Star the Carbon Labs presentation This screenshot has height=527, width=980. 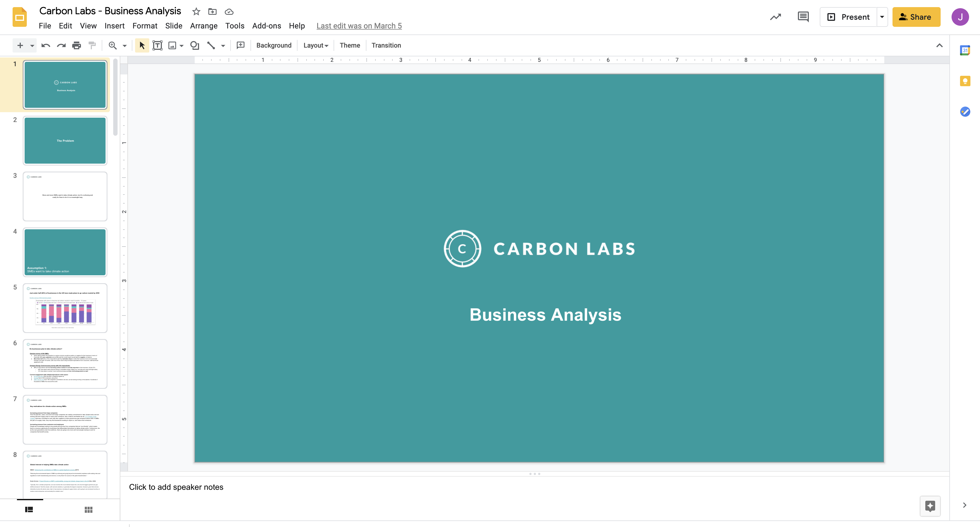pos(196,11)
